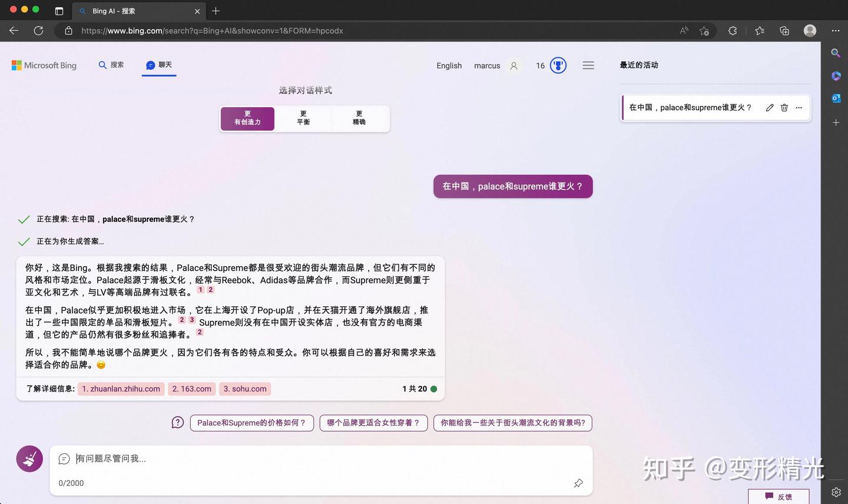The image size is (848, 504).
Task: Open the tab actions menu icon
Action: pos(59,11)
